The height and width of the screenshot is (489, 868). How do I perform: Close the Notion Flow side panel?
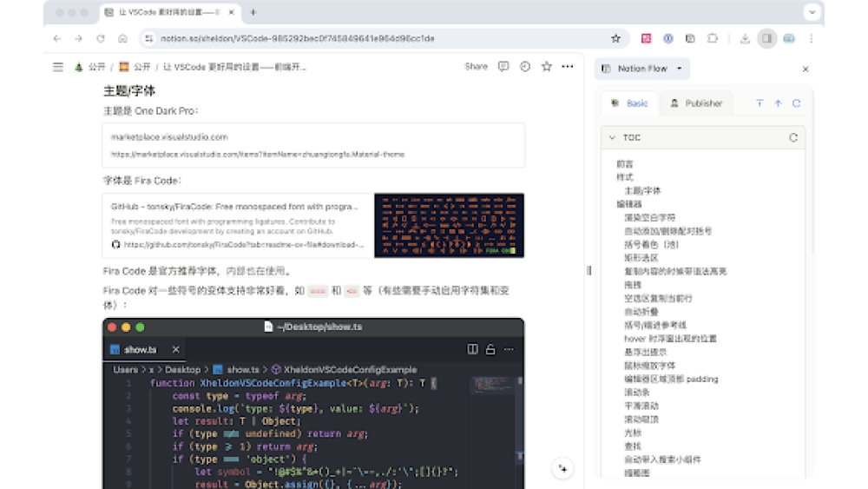(806, 69)
